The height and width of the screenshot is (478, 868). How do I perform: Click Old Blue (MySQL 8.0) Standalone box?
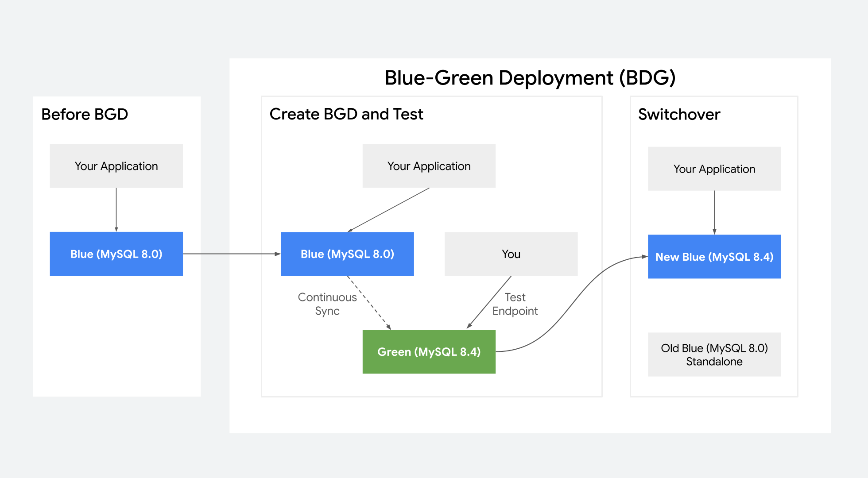[714, 355]
